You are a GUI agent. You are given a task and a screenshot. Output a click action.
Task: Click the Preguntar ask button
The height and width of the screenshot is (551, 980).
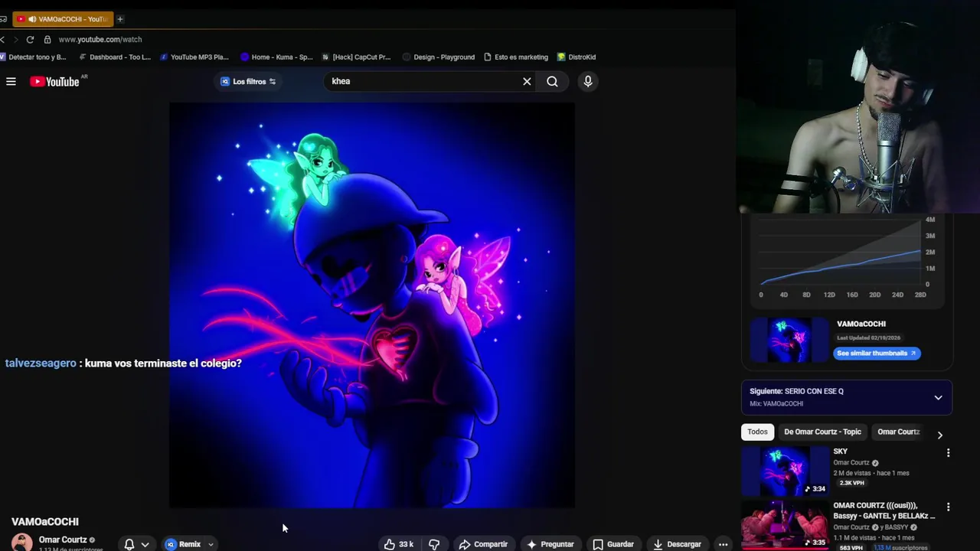tap(550, 544)
